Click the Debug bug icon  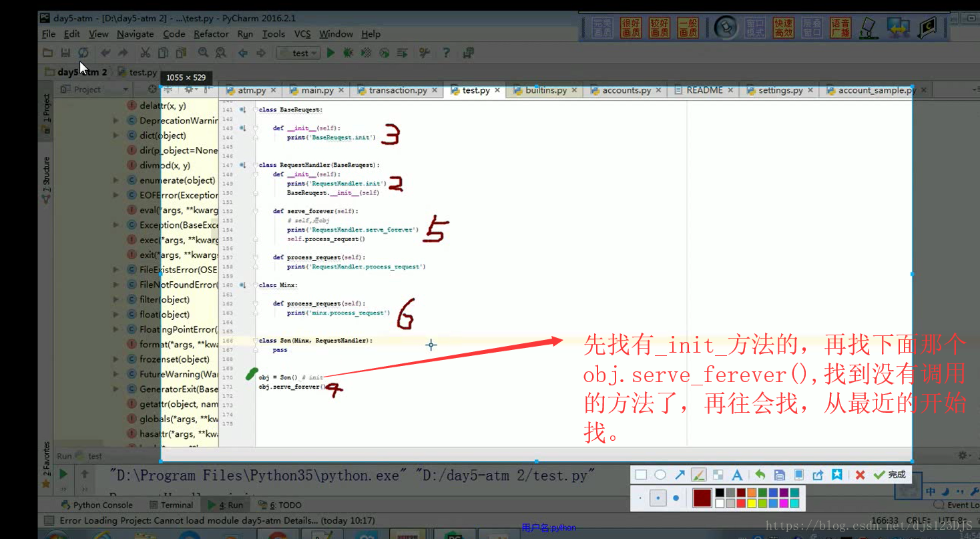[x=348, y=53]
